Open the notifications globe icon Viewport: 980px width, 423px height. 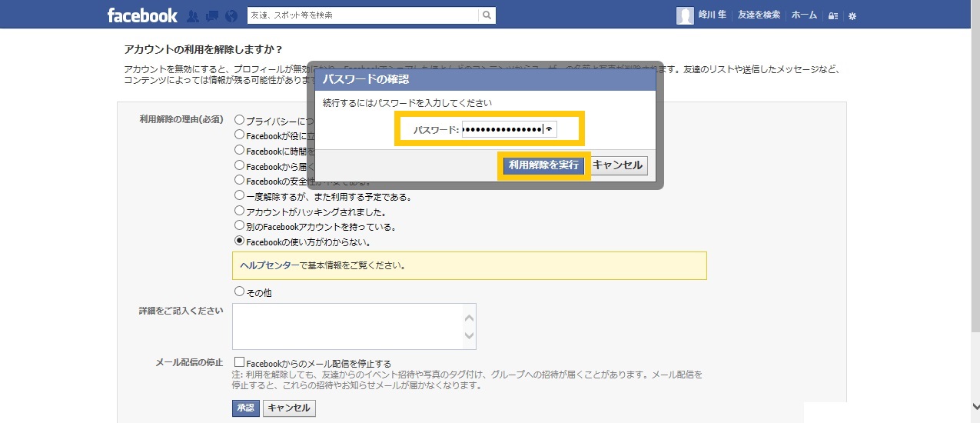(x=233, y=15)
